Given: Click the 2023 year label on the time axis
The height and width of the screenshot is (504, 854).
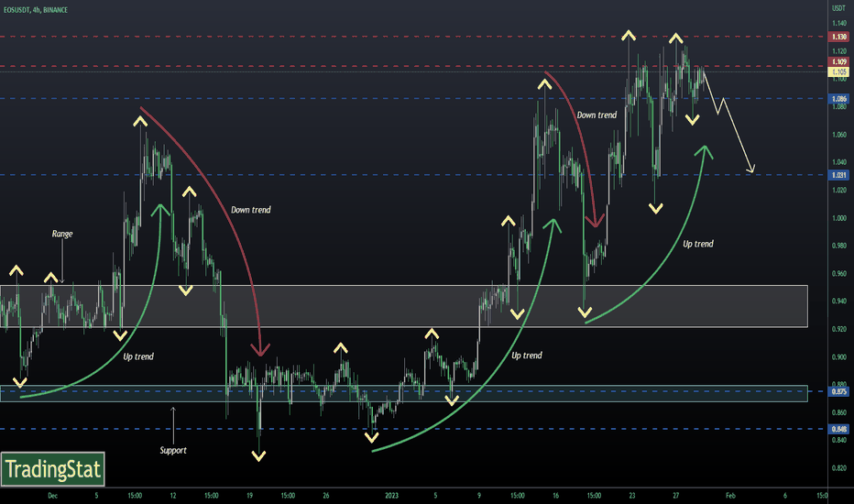Looking at the screenshot, I should pos(391,496).
